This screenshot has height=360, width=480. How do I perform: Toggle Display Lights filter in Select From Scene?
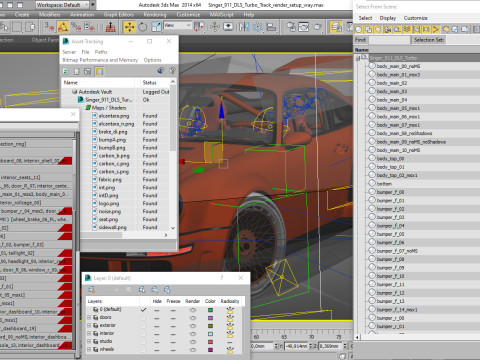point(378,30)
